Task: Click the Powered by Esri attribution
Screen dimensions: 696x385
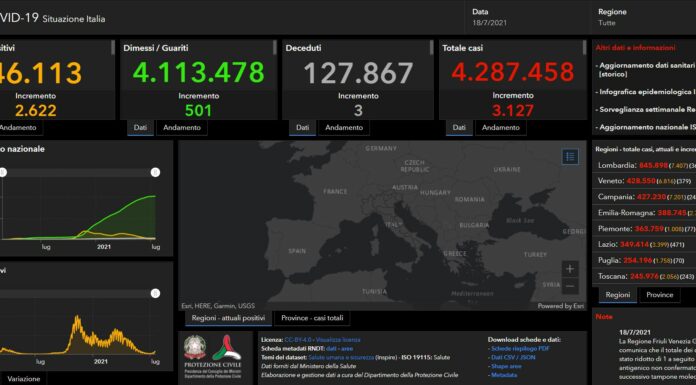Action: (561, 306)
